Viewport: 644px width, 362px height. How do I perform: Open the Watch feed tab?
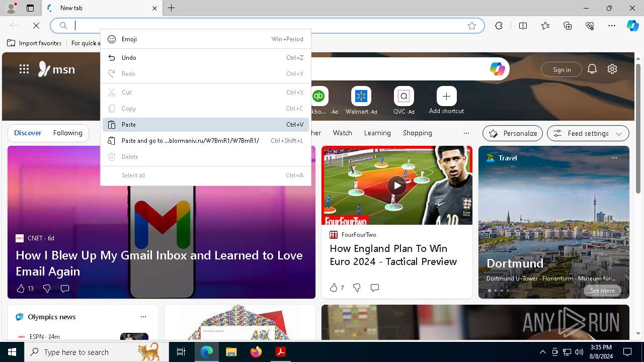pyautogui.click(x=343, y=133)
